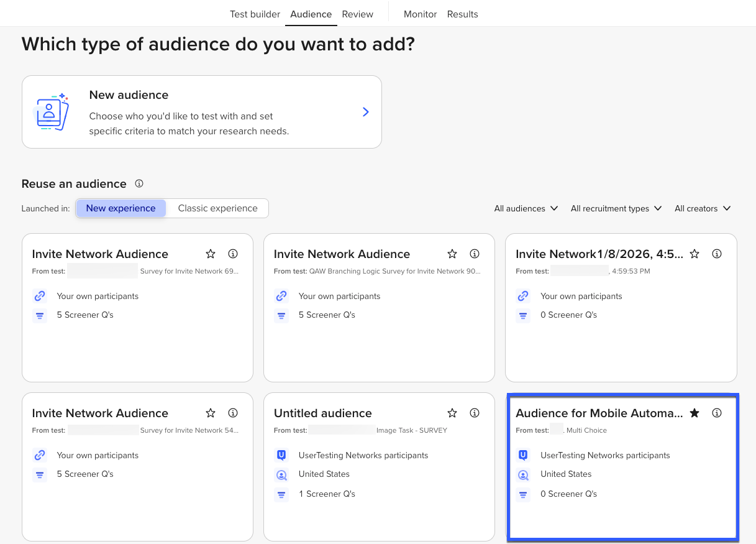This screenshot has width=756, height=544.
Task: Expand the All audiences dropdown
Action: coord(526,208)
